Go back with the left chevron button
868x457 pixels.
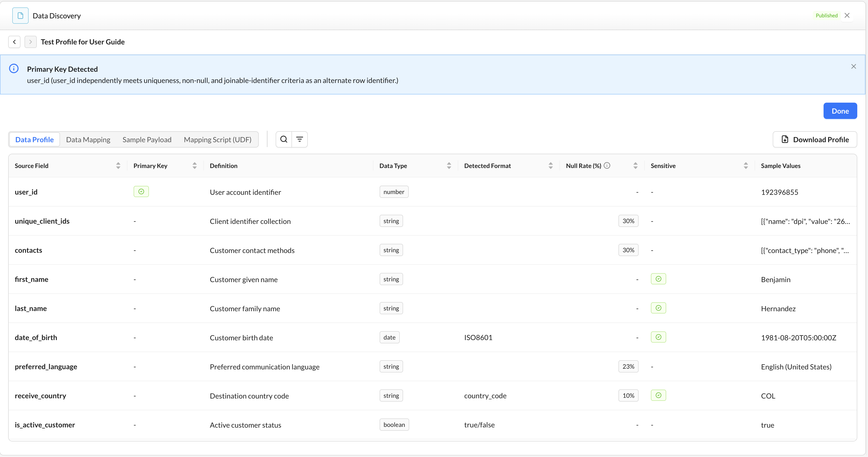[x=14, y=42]
